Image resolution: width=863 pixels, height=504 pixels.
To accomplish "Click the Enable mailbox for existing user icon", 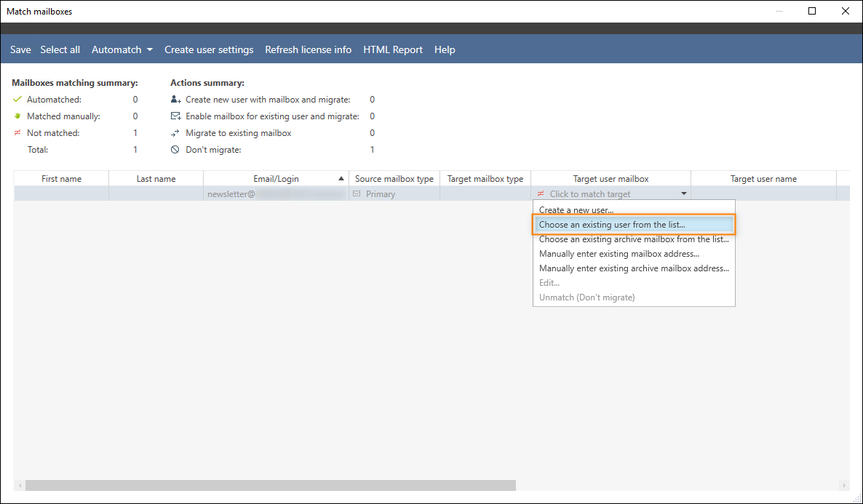I will coord(175,116).
